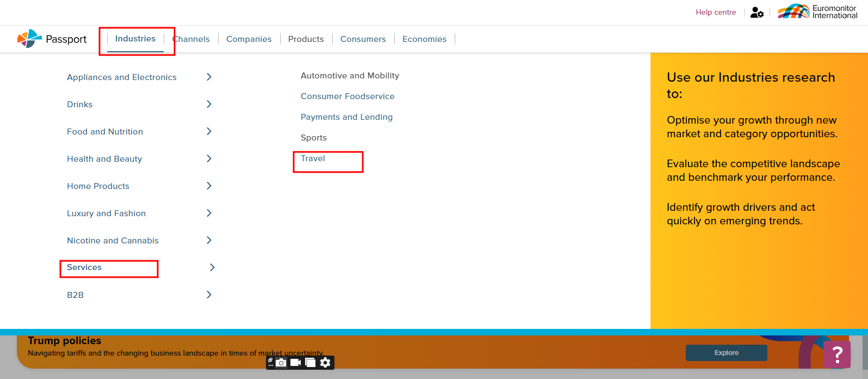Viewport: 868px width, 379px height.
Task: Open the user account settings icon
Action: click(x=757, y=12)
